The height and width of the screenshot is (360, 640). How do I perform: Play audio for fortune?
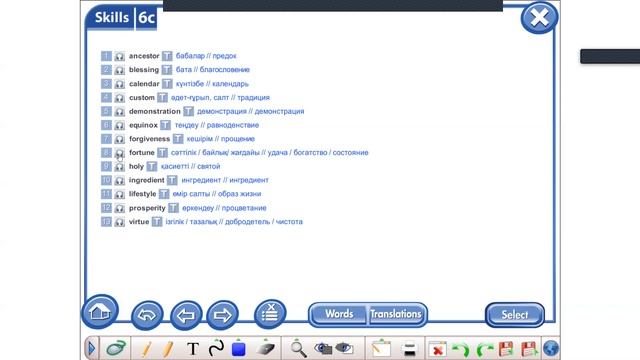[x=119, y=153]
